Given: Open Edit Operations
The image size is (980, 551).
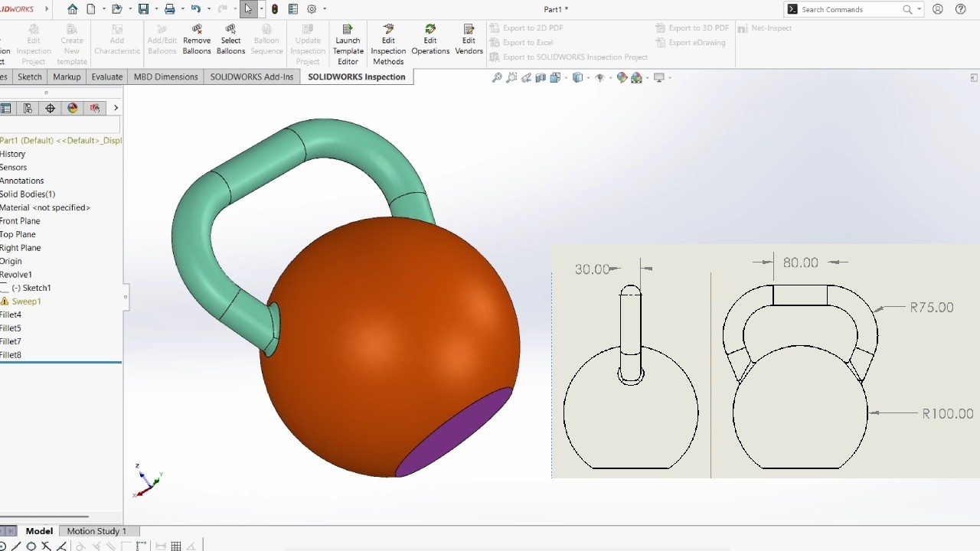Looking at the screenshot, I should pos(430,41).
